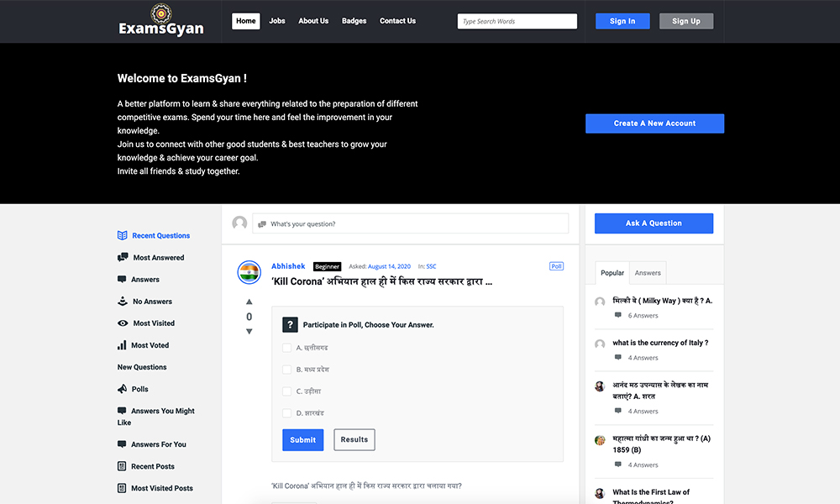The width and height of the screenshot is (840, 504).
Task: Downvote the Kill Corona question
Action: coord(249,332)
